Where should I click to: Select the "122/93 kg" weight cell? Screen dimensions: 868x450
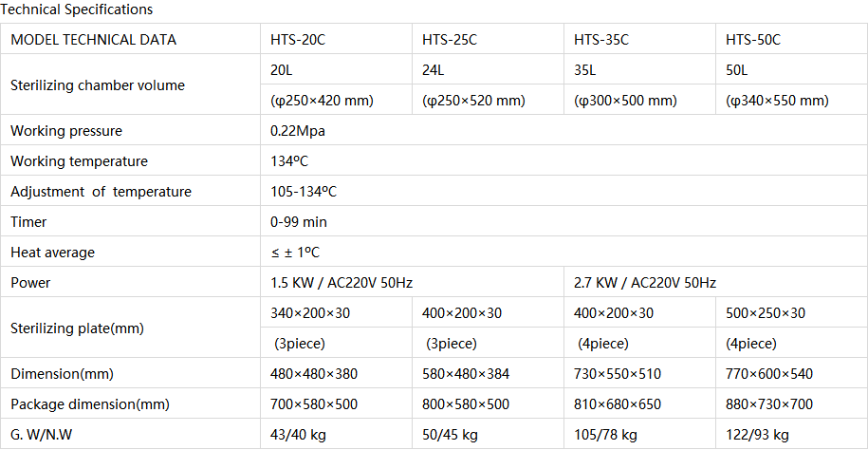757,435
